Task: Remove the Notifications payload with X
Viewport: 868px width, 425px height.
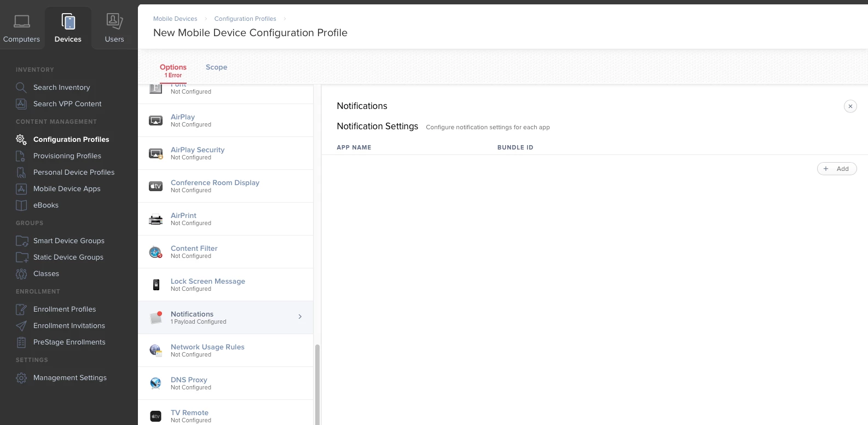Action: tap(850, 106)
